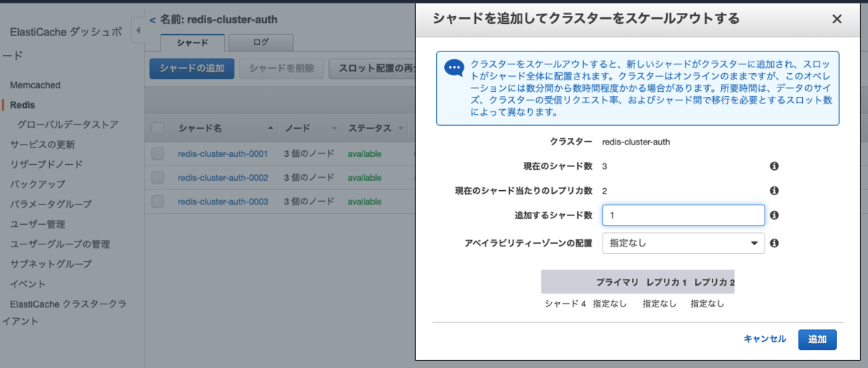This screenshot has height=368, width=868.
Task: Click 3 個のノード in redis-cluster-auth-0003 row
Action: [x=309, y=202]
